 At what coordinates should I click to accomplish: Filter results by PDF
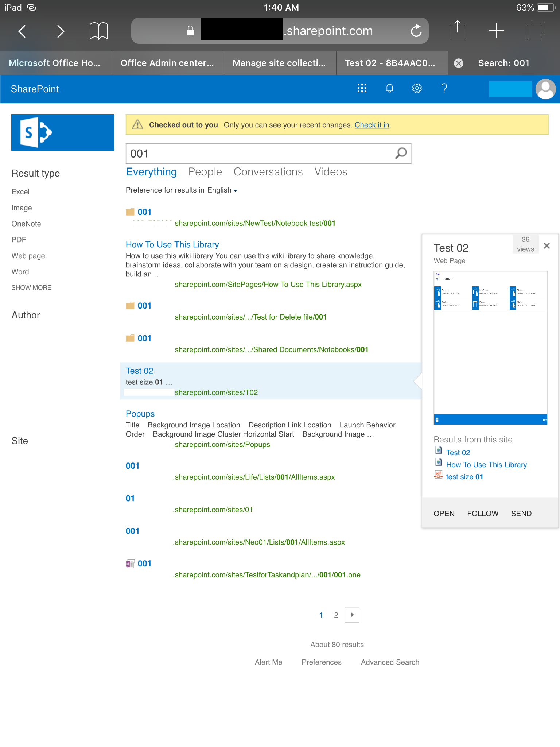(19, 240)
